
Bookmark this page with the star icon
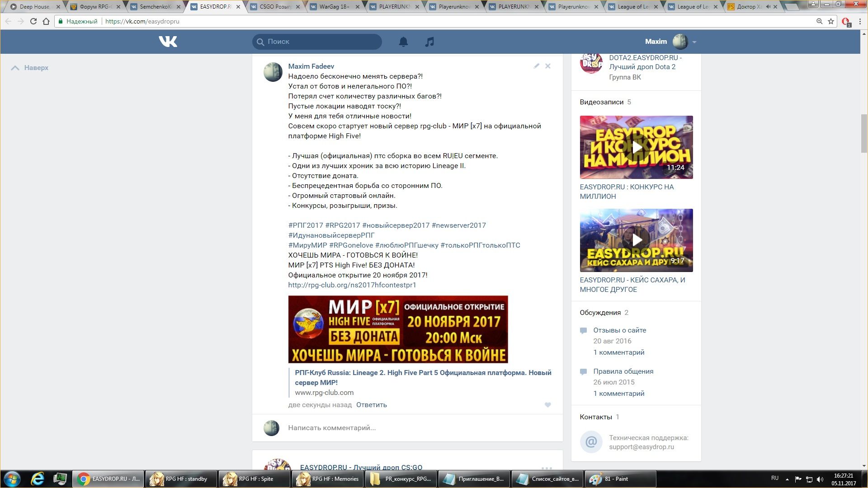point(831,21)
